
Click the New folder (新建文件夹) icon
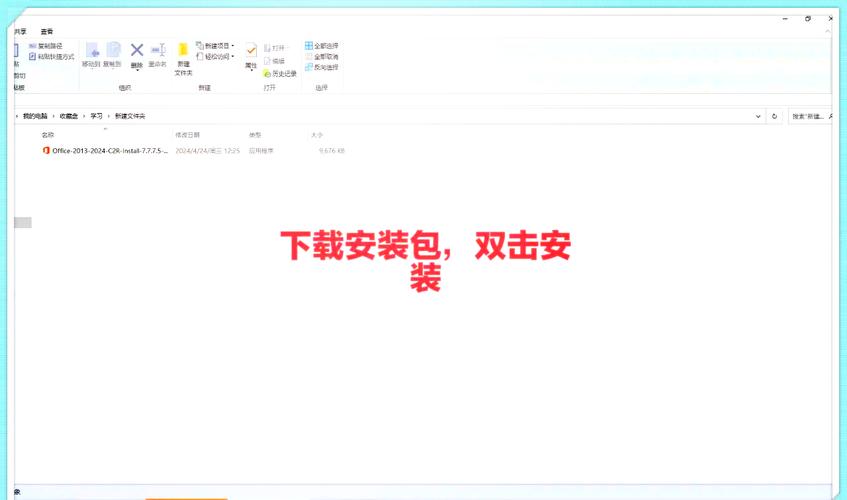click(183, 50)
